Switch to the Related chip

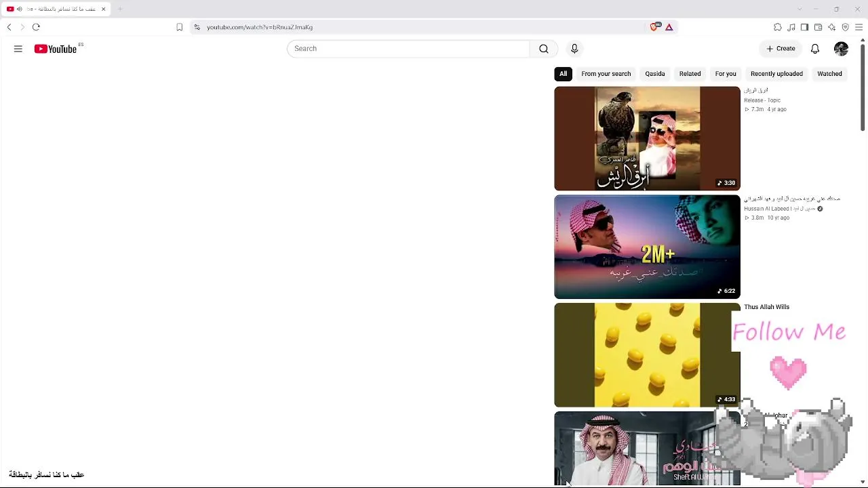click(690, 74)
